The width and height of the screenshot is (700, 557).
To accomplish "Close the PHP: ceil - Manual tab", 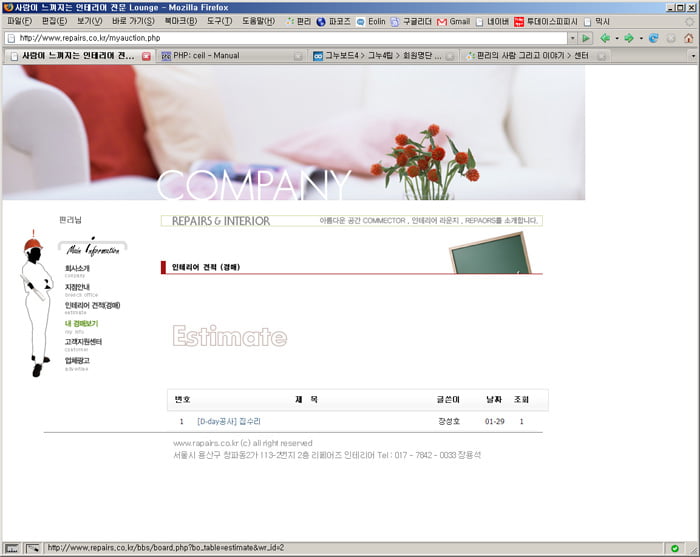I will point(298,56).
